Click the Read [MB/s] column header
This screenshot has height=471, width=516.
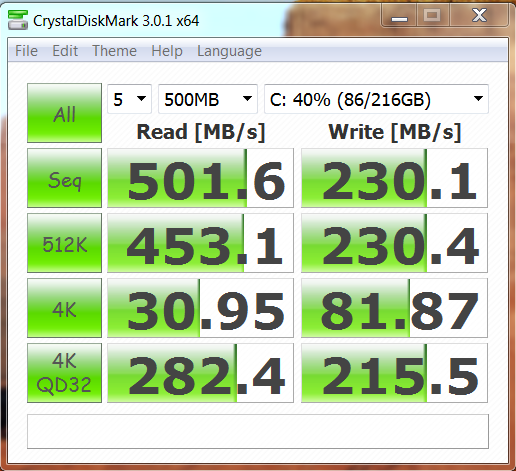pos(201,132)
